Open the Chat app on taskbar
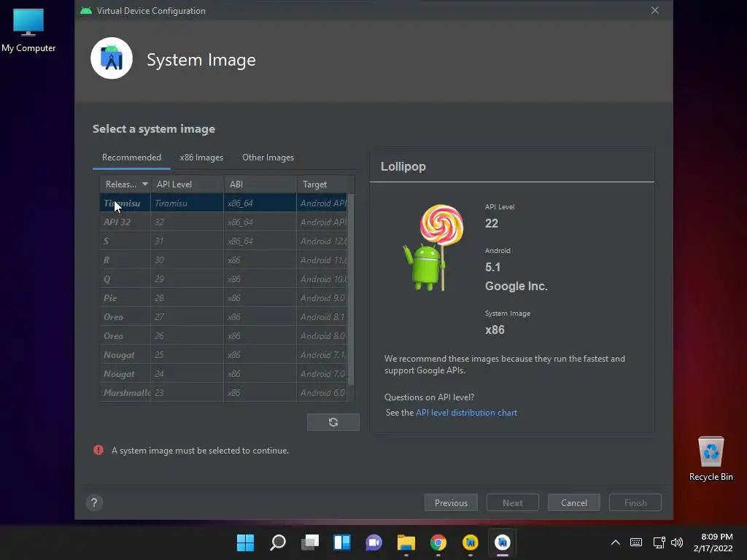 click(374, 542)
